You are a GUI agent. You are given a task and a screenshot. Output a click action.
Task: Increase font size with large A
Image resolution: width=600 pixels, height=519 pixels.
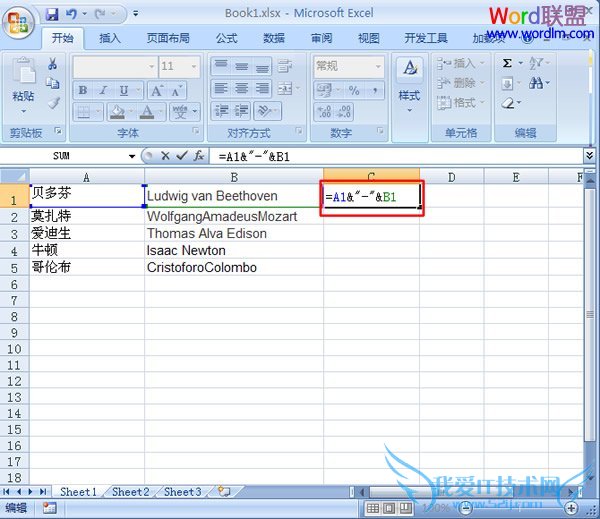[157, 90]
